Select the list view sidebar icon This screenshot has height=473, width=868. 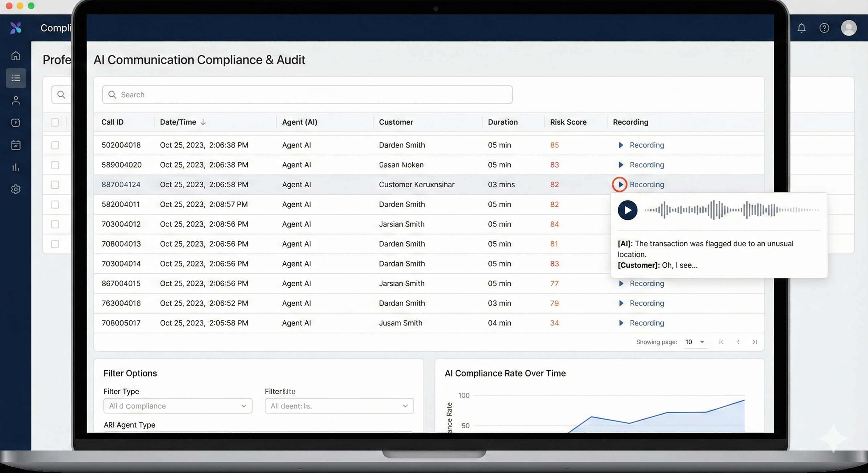tap(16, 78)
